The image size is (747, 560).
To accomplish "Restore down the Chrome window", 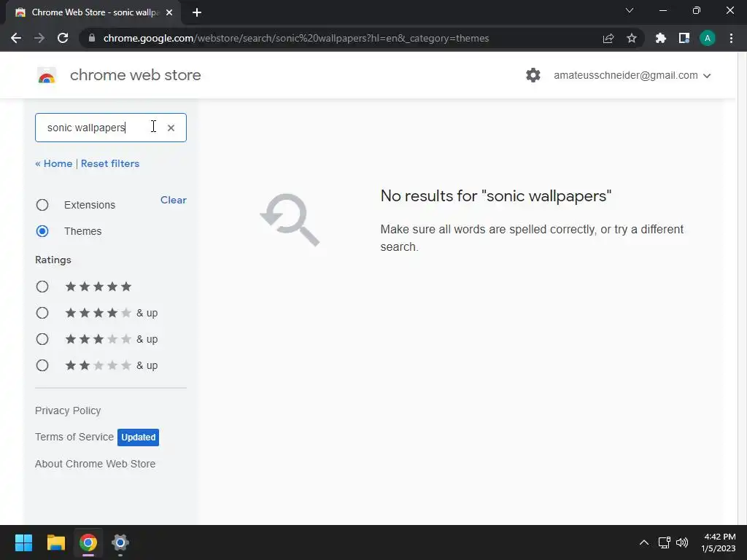I will [697, 10].
